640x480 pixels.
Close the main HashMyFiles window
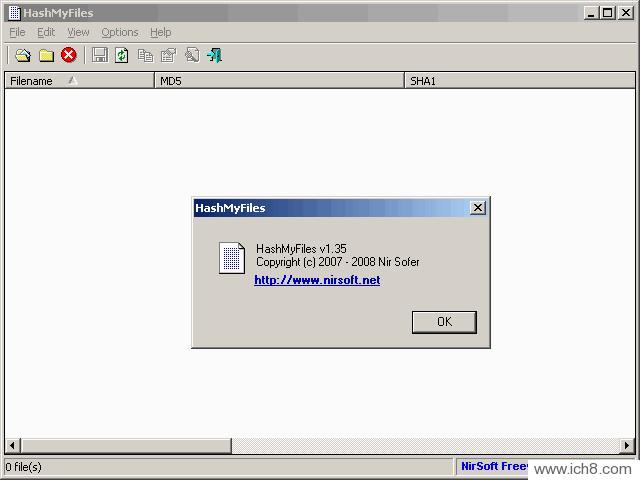click(x=626, y=13)
